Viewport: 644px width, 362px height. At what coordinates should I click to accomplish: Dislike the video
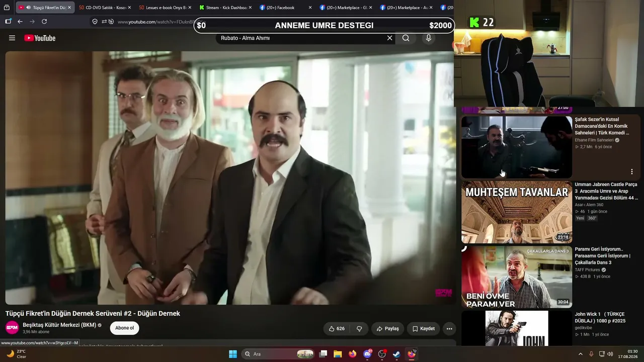[x=359, y=329]
